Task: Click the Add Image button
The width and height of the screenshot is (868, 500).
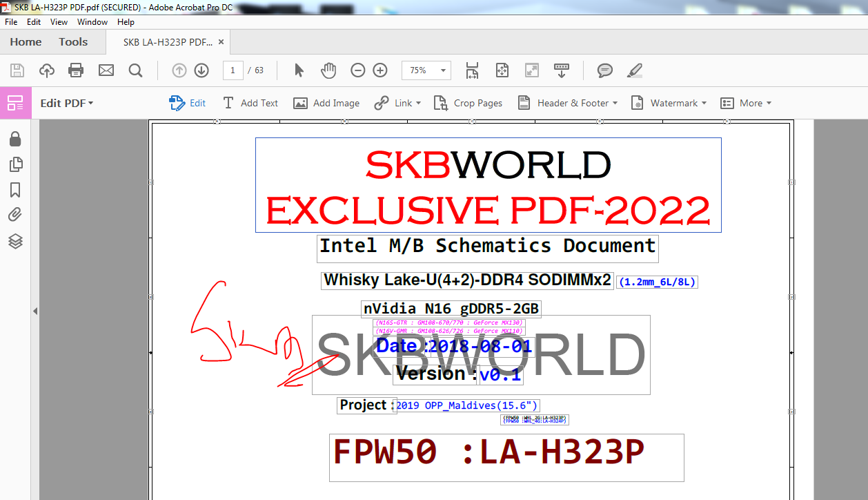Action: point(326,103)
